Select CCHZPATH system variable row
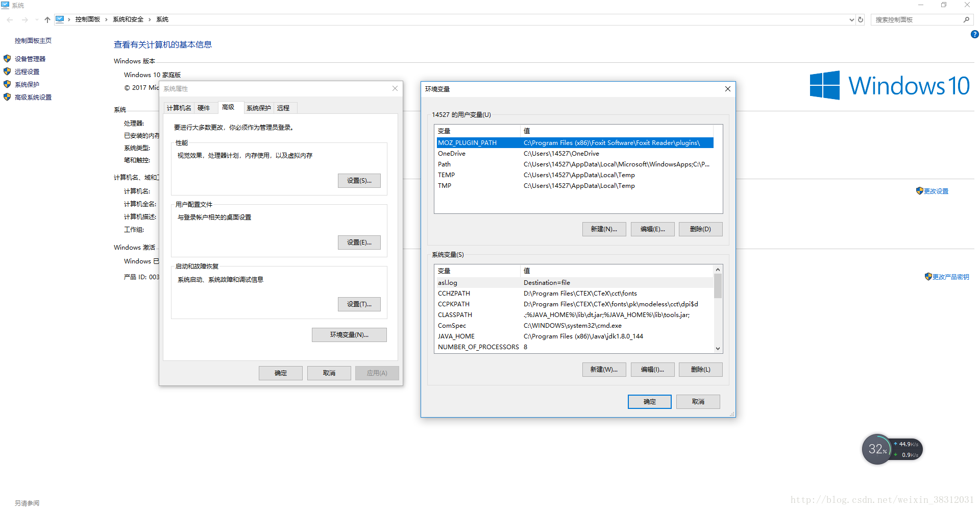This screenshot has width=980, height=510. [575, 294]
